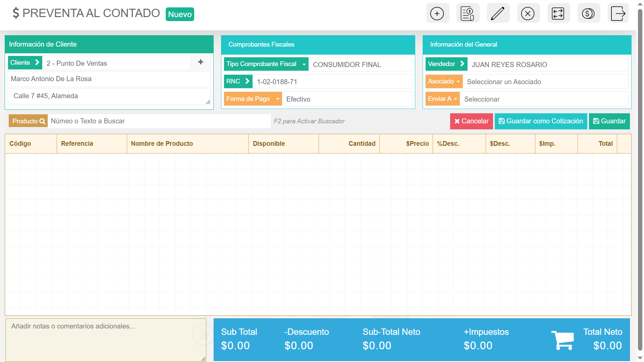Click the Producto search button
The height and width of the screenshot is (362, 644).
click(x=28, y=121)
